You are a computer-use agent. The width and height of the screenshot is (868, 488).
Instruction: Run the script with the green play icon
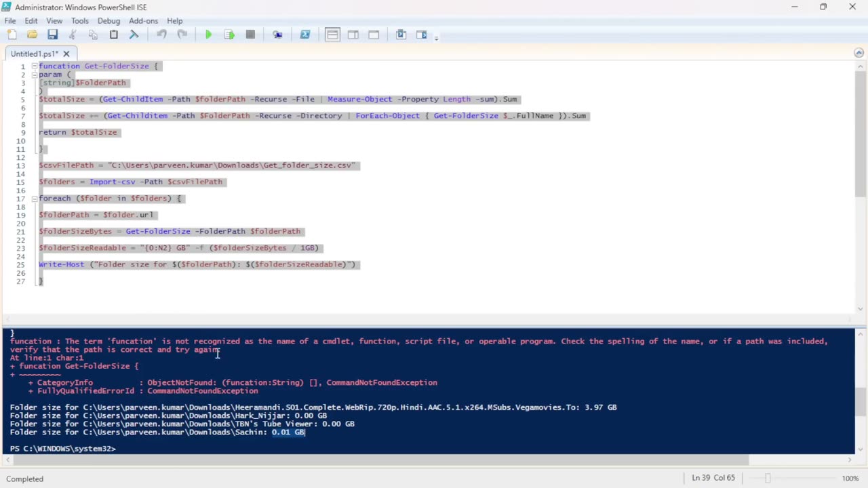click(x=209, y=35)
